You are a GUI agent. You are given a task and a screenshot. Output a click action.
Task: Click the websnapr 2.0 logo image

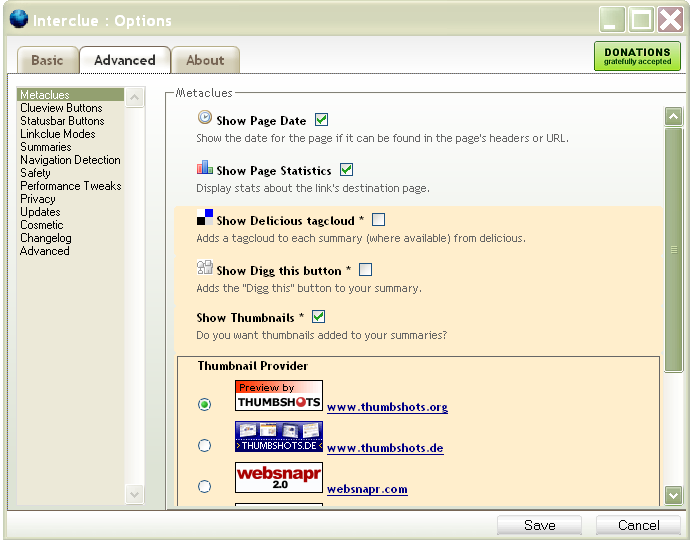(279, 477)
